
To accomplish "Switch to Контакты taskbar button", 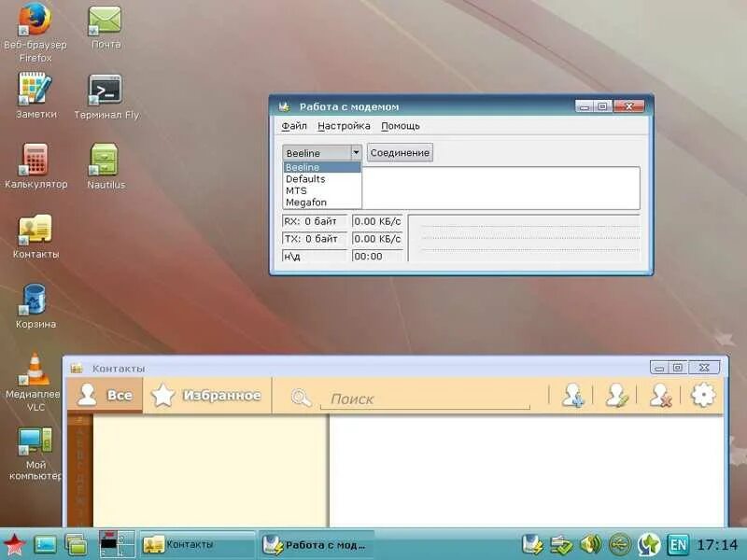I will 198,544.
